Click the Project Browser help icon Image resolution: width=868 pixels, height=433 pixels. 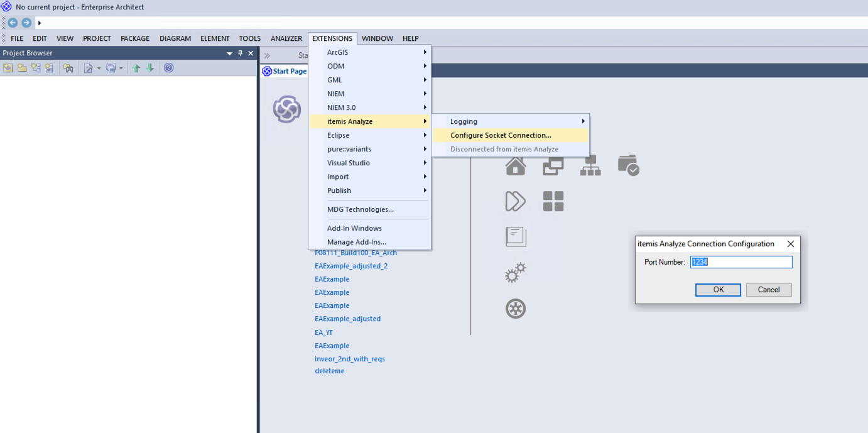(168, 68)
